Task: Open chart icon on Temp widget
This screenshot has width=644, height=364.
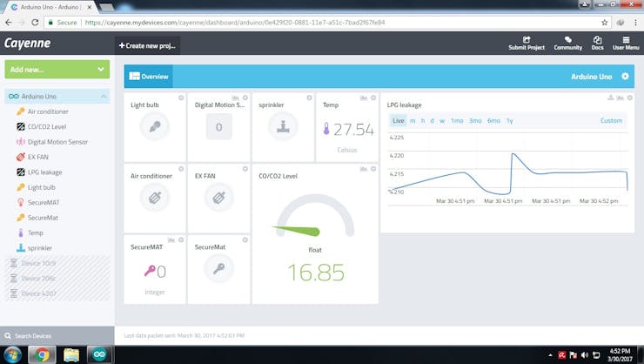Action: (x=364, y=98)
